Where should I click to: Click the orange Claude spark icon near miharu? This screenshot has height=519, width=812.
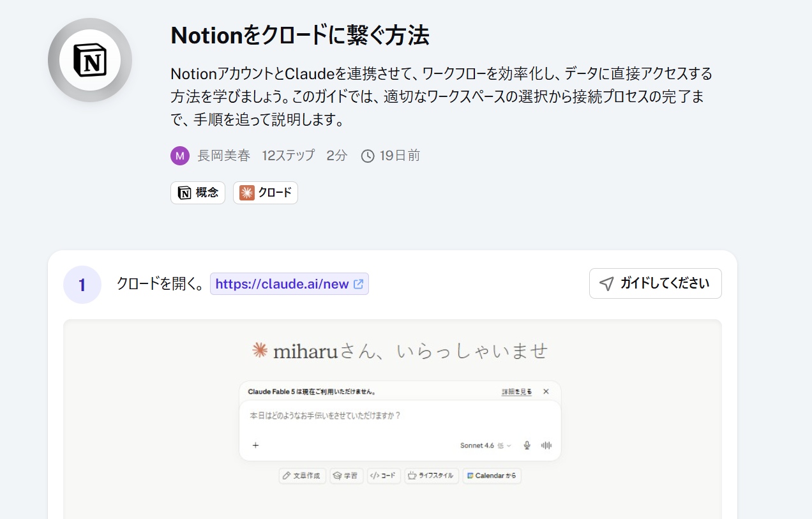point(259,350)
